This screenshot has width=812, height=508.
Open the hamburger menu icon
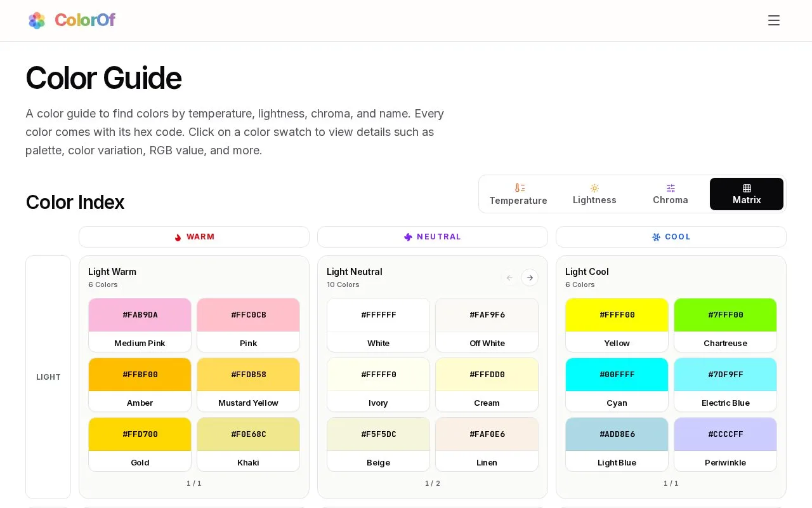[774, 20]
